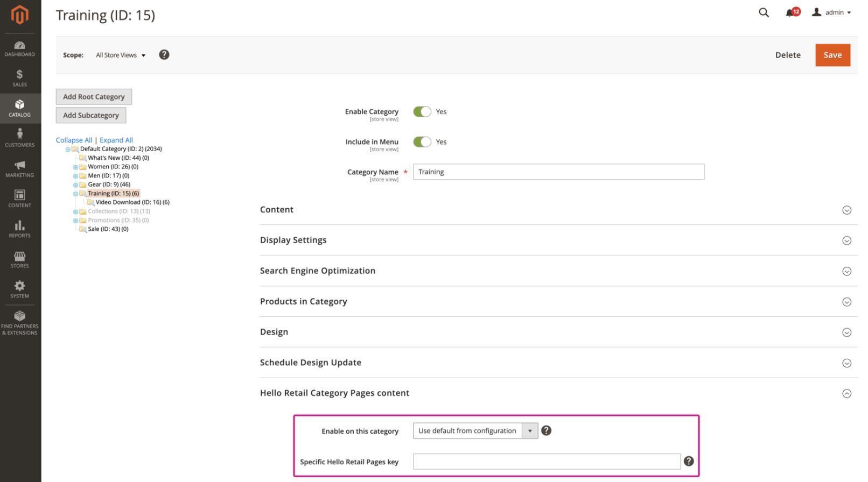Click the Category Name input field
The height and width of the screenshot is (482, 868).
click(x=558, y=172)
